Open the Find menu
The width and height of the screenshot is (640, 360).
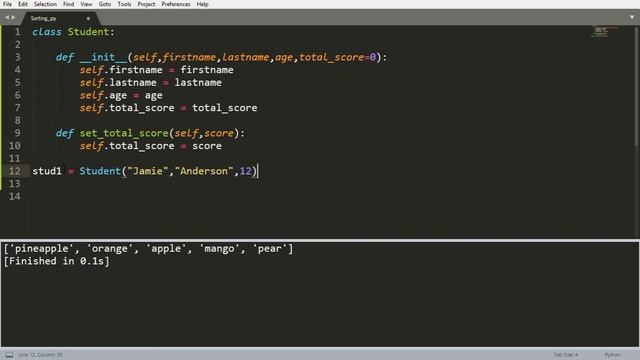[x=69, y=4]
